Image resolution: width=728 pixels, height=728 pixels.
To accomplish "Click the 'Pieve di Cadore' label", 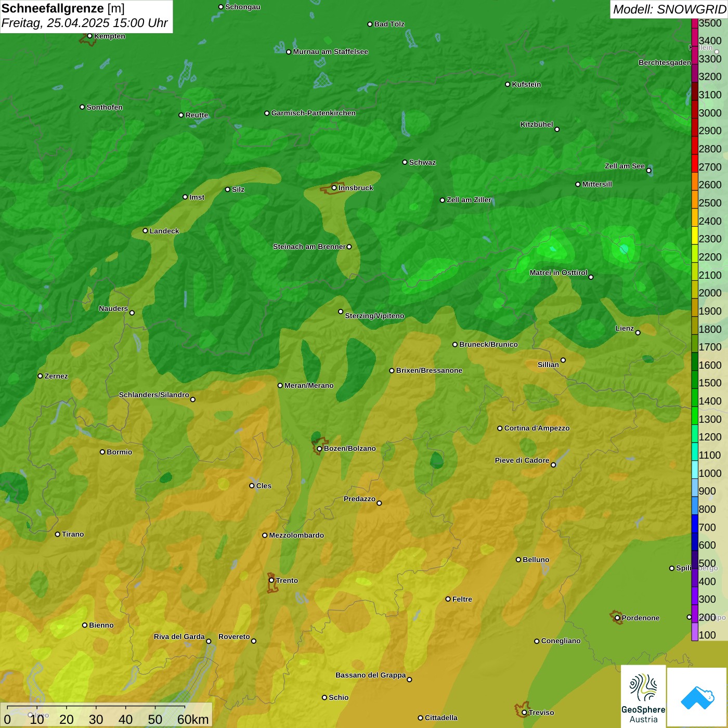I will (522, 460).
